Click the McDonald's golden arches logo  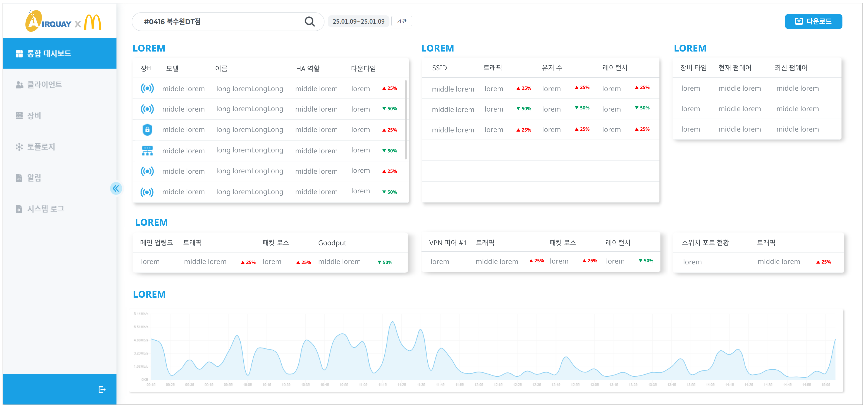[93, 22]
